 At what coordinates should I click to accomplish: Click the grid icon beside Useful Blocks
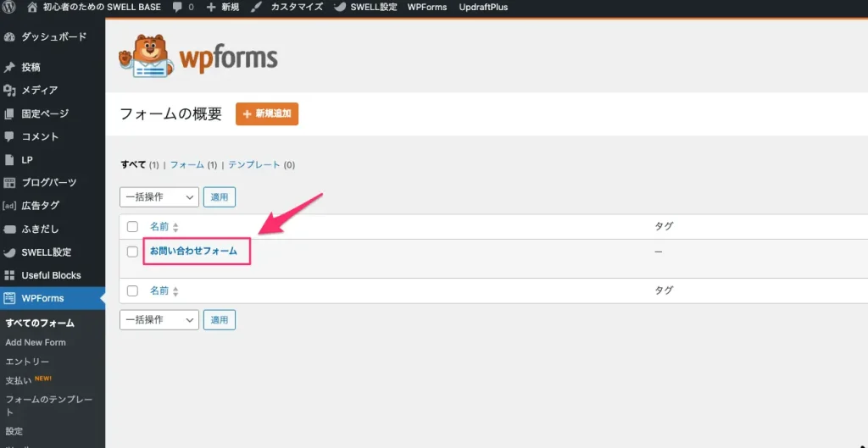click(x=8, y=275)
